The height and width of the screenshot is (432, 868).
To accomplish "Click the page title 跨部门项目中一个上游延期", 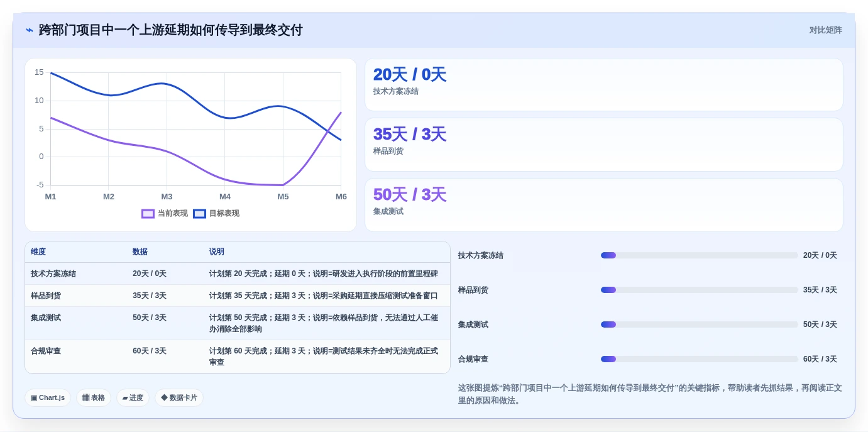I will click(x=171, y=30).
